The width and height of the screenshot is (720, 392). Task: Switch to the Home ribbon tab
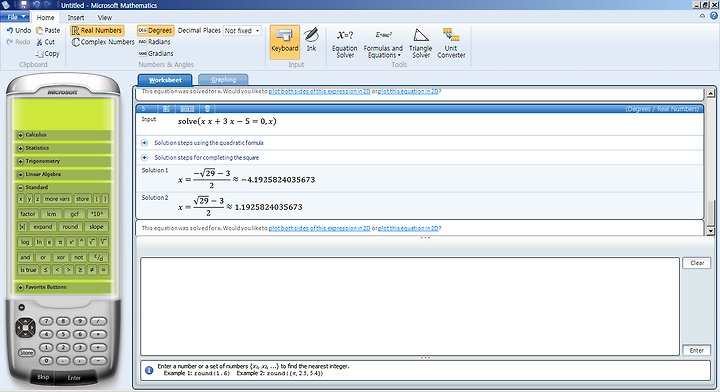click(45, 17)
